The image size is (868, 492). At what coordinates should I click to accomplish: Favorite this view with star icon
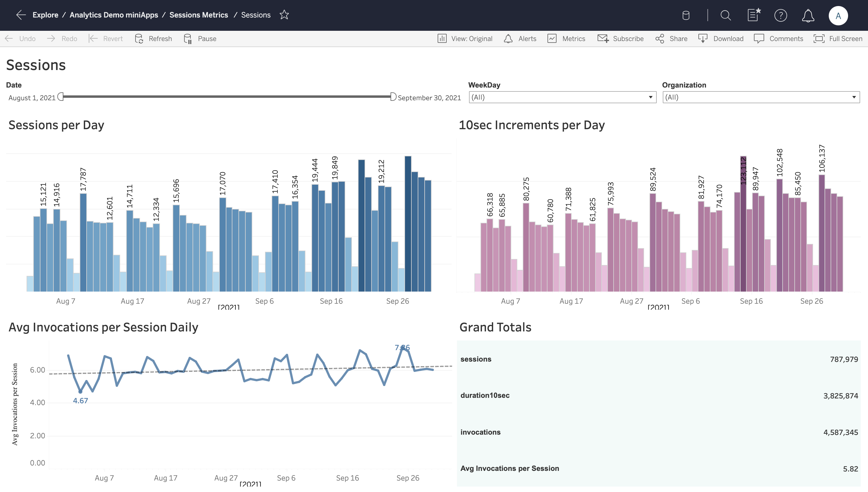coord(284,15)
